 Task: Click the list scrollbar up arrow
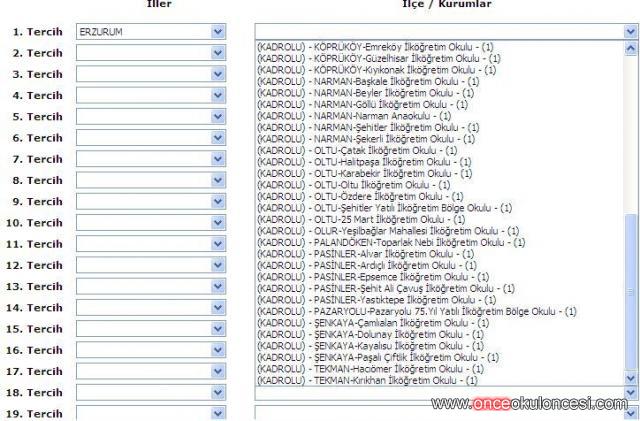(x=631, y=49)
